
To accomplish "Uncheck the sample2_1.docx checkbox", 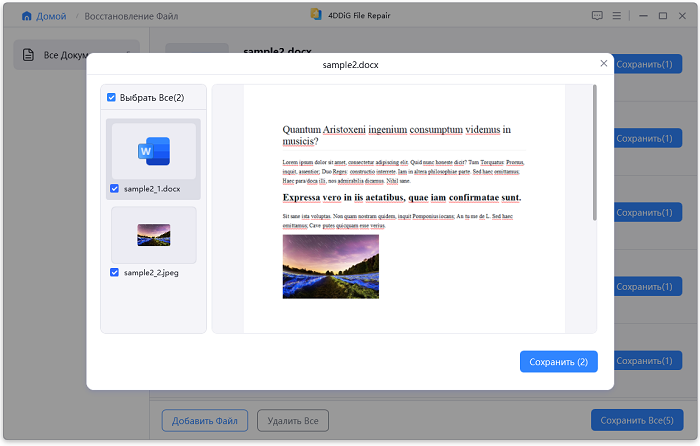I will click(115, 189).
